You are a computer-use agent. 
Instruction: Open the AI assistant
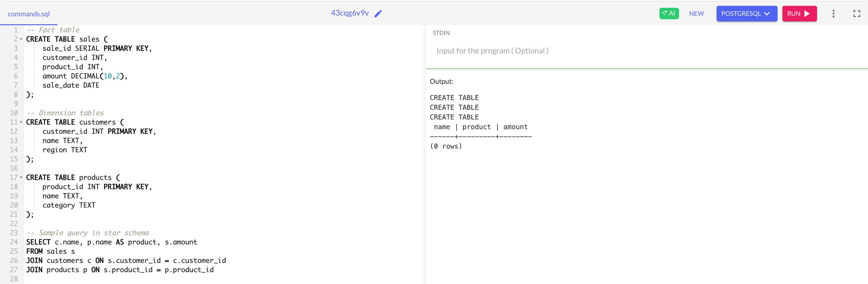669,13
